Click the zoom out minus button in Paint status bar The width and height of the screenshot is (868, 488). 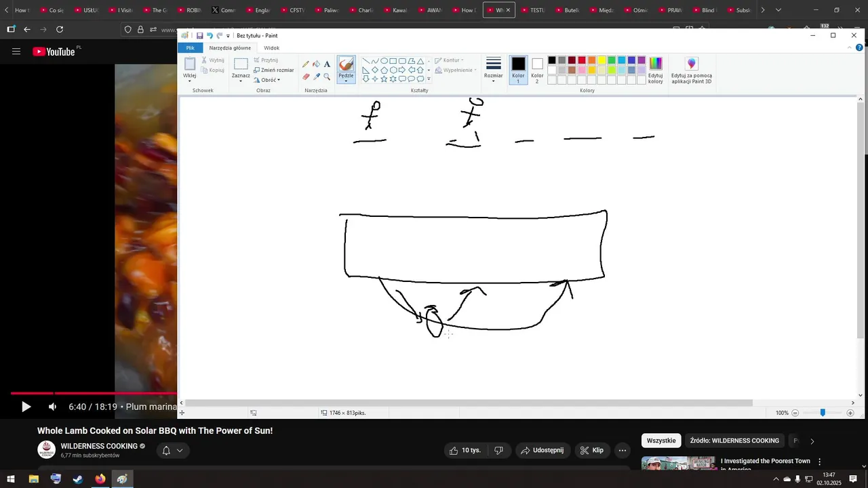[x=795, y=413]
